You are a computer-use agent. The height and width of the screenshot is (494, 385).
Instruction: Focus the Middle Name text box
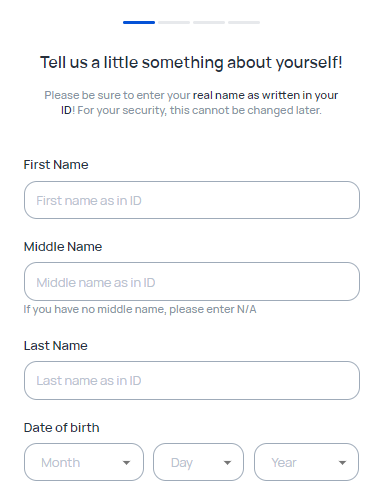coord(192,282)
